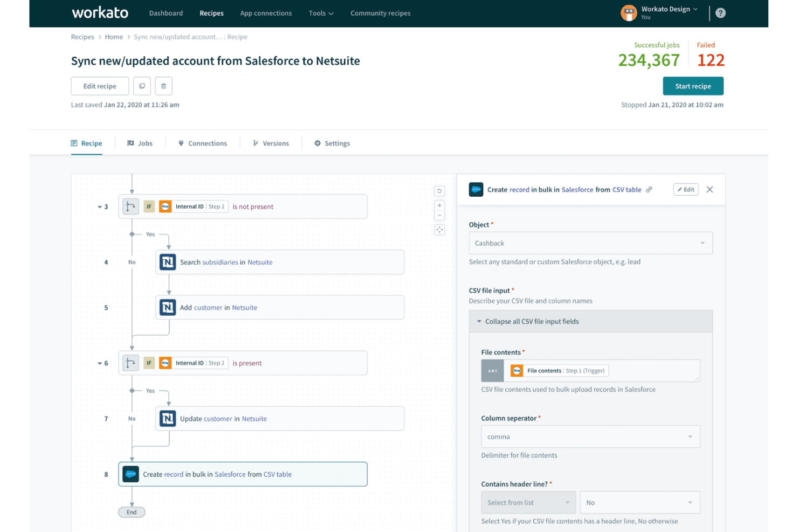
Task: Click the 'is not present' condition text
Action: [253, 207]
